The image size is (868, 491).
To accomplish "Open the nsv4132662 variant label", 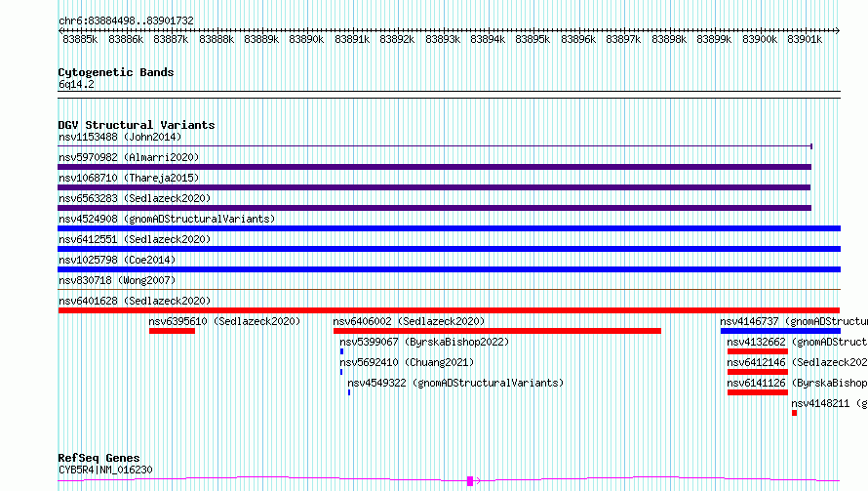I will [797, 342].
